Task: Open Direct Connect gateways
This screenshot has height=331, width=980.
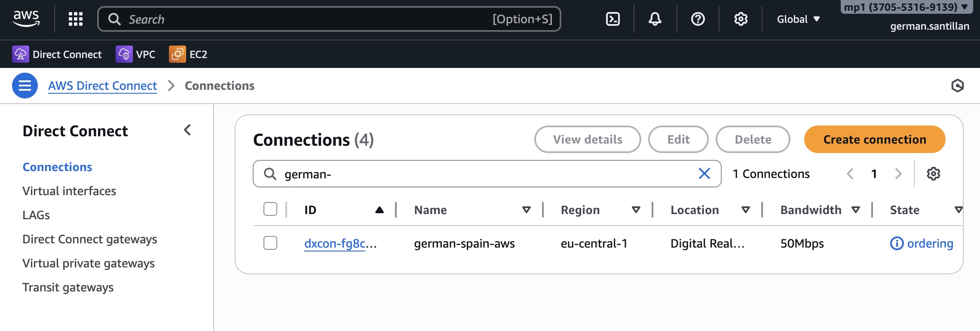Action: (x=90, y=239)
